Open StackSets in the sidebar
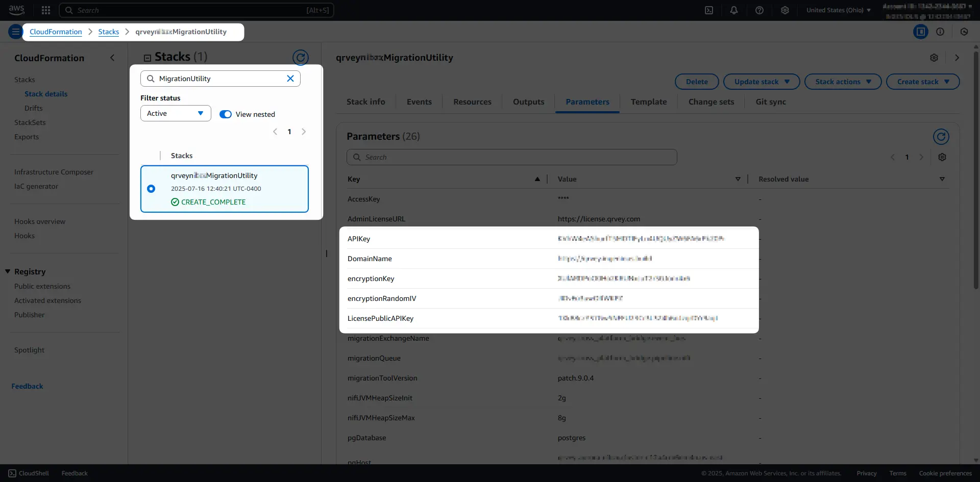The height and width of the screenshot is (482, 980). pyautogui.click(x=30, y=122)
